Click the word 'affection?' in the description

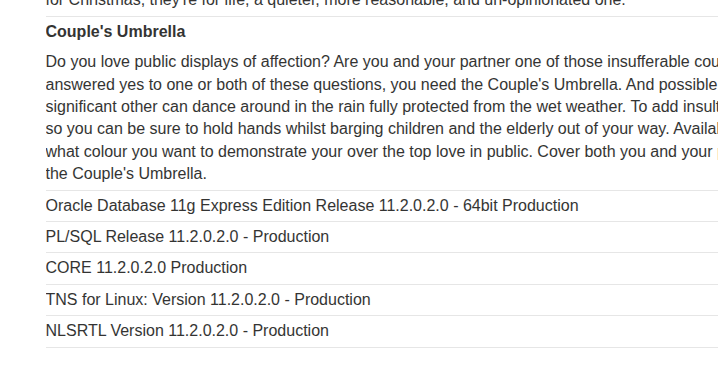coord(295,62)
